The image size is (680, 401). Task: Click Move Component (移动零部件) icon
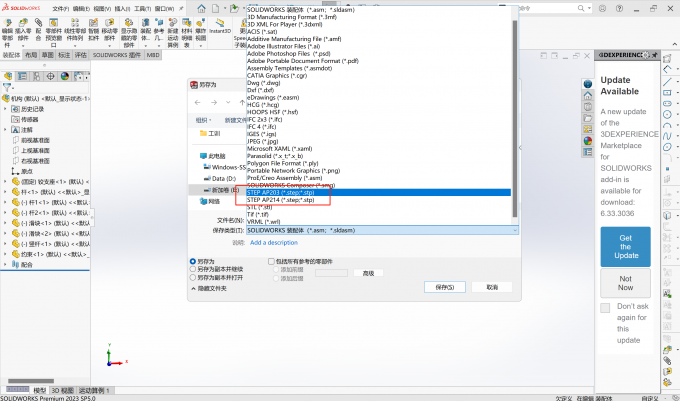tap(110, 23)
